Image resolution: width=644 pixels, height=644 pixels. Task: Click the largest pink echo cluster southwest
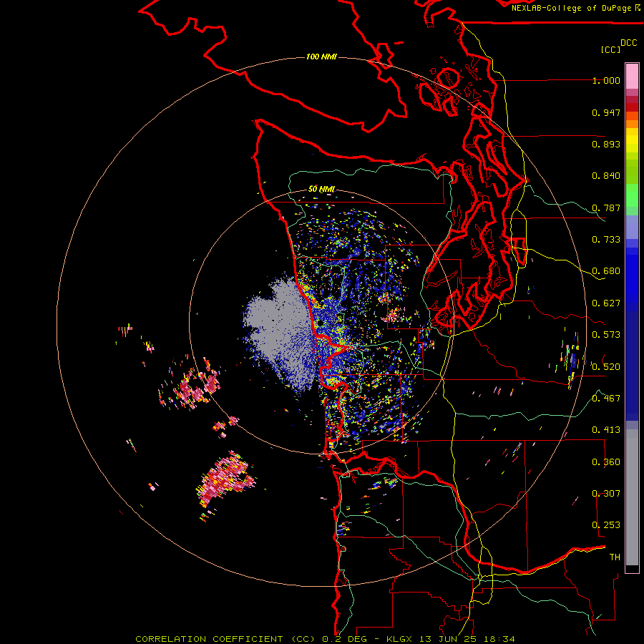pos(224,479)
